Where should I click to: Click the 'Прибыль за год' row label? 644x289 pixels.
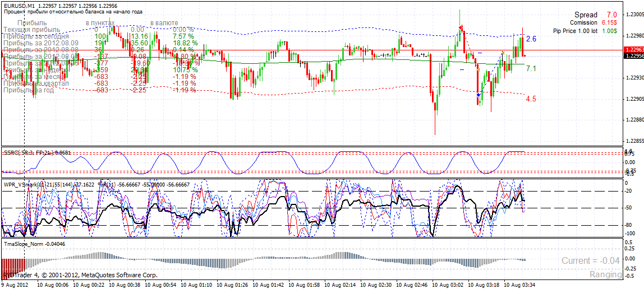[x=29, y=90]
